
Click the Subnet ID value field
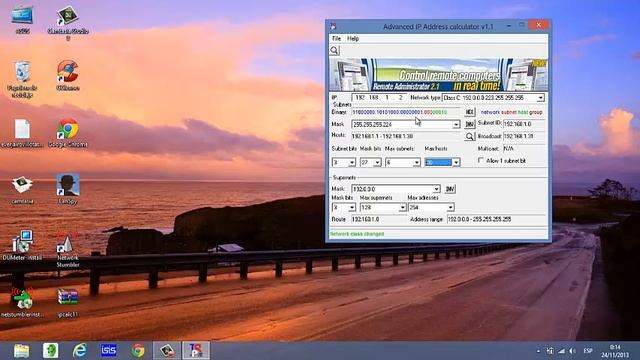coord(524,124)
